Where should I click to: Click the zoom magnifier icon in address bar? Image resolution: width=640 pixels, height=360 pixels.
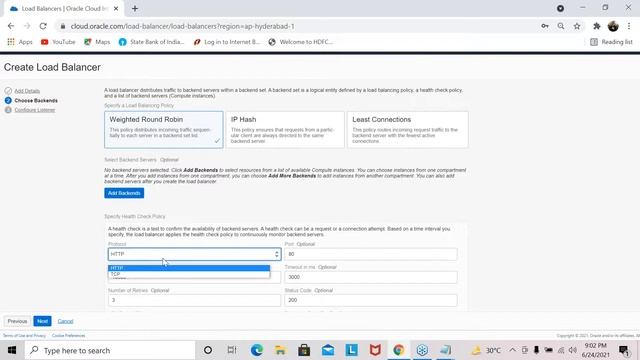coord(561,26)
